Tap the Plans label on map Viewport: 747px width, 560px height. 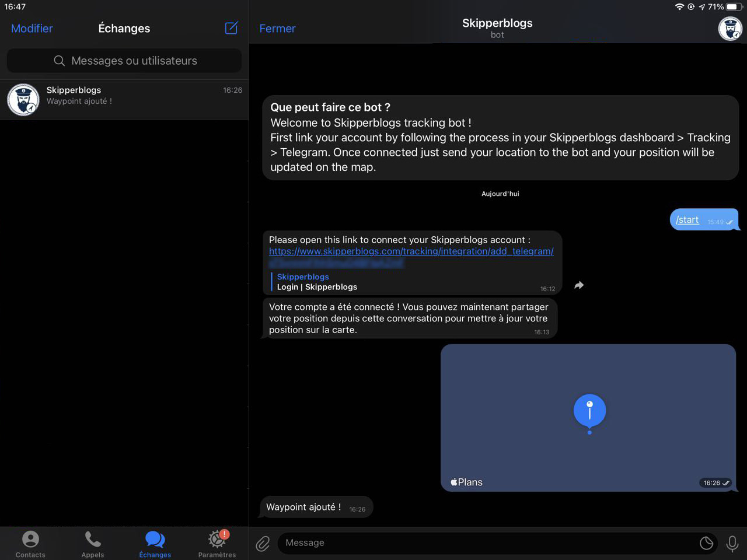tap(466, 482)
